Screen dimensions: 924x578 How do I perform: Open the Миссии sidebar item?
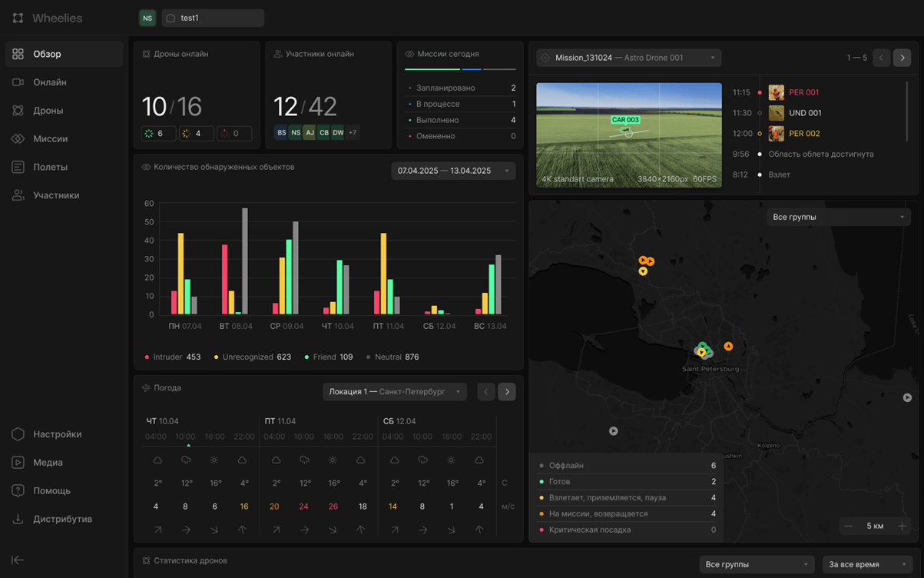pyautogui.click(x=50, y=139)
